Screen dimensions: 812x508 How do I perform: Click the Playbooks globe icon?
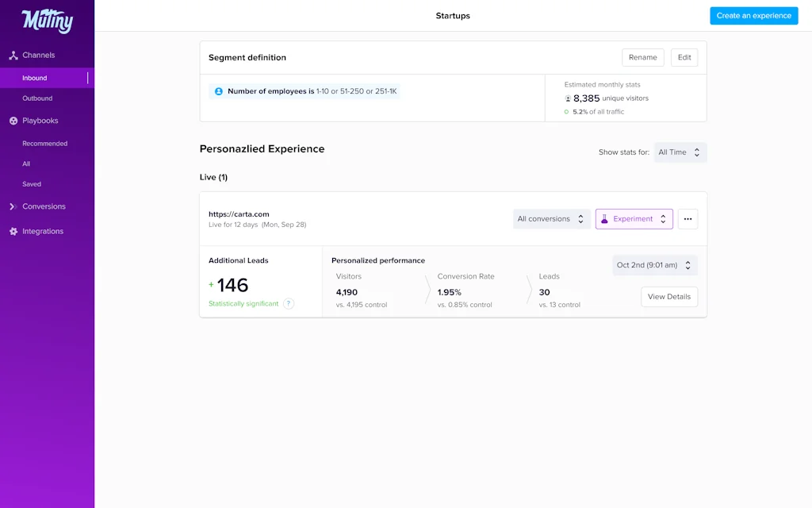13,121
